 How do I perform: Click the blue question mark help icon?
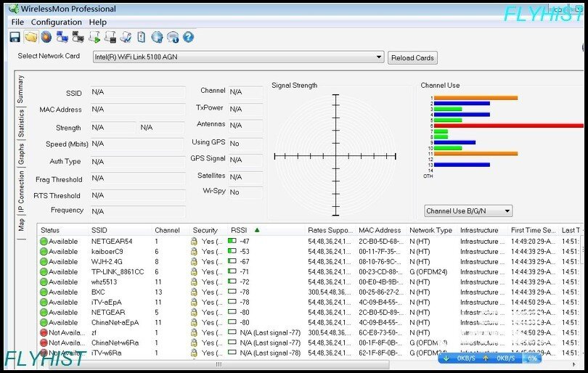click(188, 37)
